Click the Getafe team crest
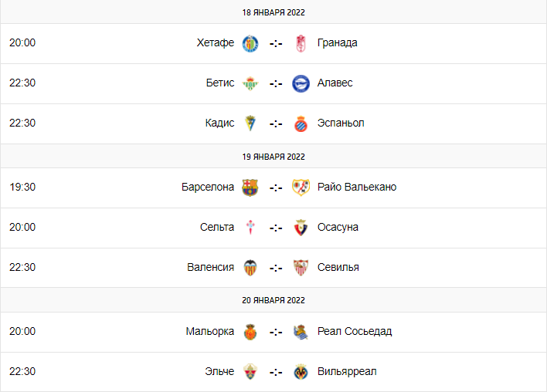Screen dimensions: 547x392 pos(250,43)
